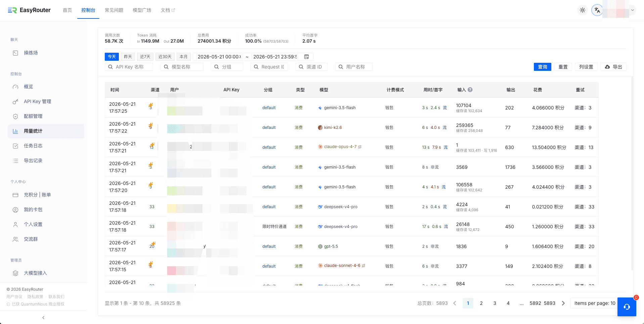Screen dimensions: 644x324
Task: Select the 近30天 date range button
Action: [x=165, y=57]
